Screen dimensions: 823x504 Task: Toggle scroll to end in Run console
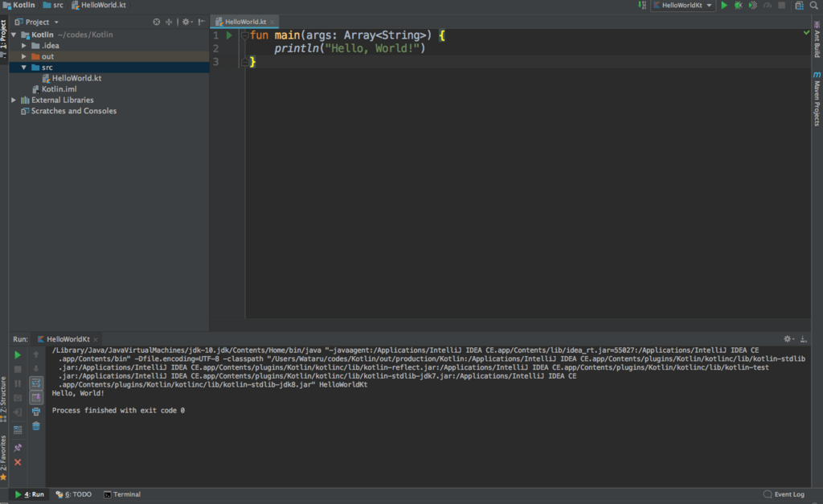pyautogui.click(x=35, y=398)
